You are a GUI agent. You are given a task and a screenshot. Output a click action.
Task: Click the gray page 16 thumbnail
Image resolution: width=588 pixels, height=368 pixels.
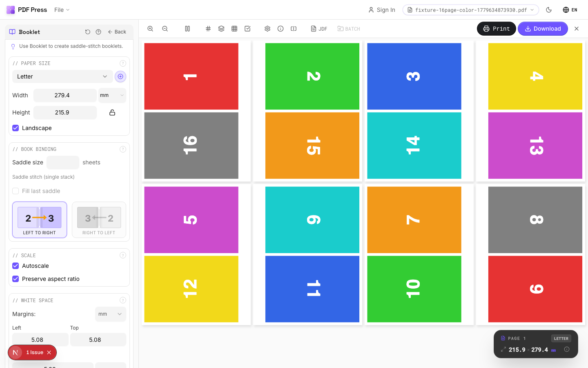click(191, 146)
